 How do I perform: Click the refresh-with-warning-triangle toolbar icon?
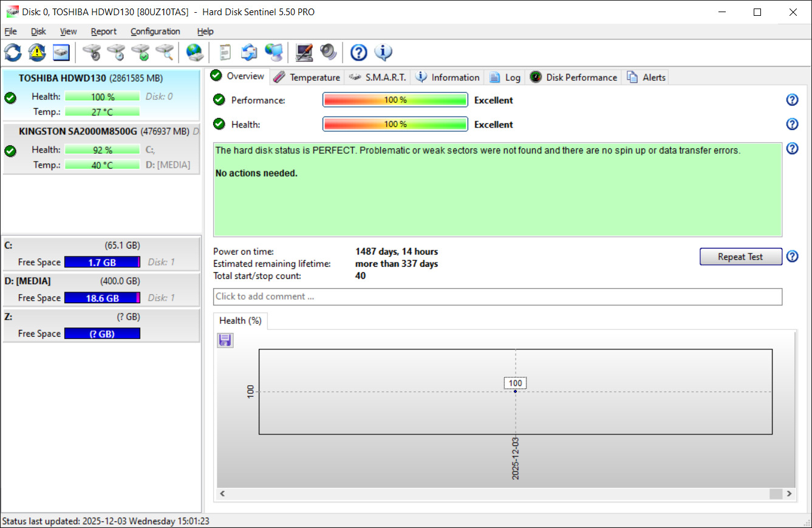(37, 53)
